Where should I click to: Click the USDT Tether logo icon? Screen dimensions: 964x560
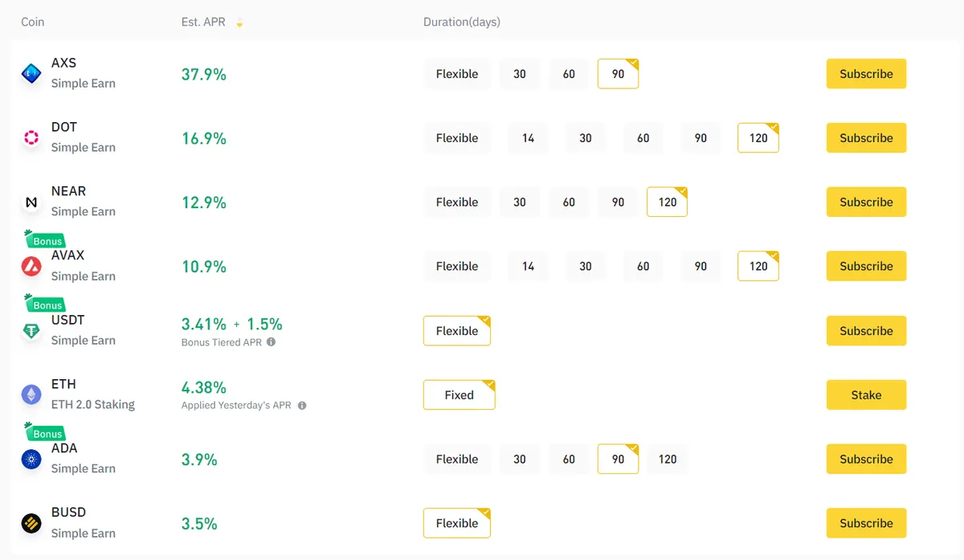pyautogui.click(x=31, y=331)
